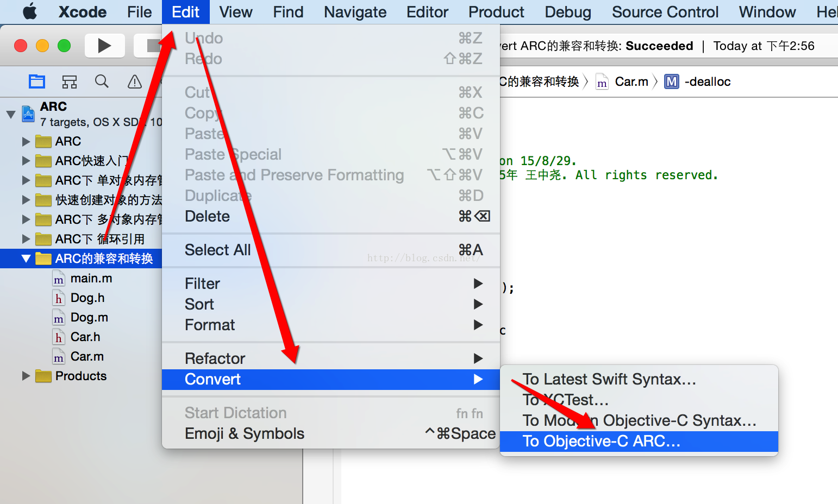Click the Run play button

[x=105, y=46]
